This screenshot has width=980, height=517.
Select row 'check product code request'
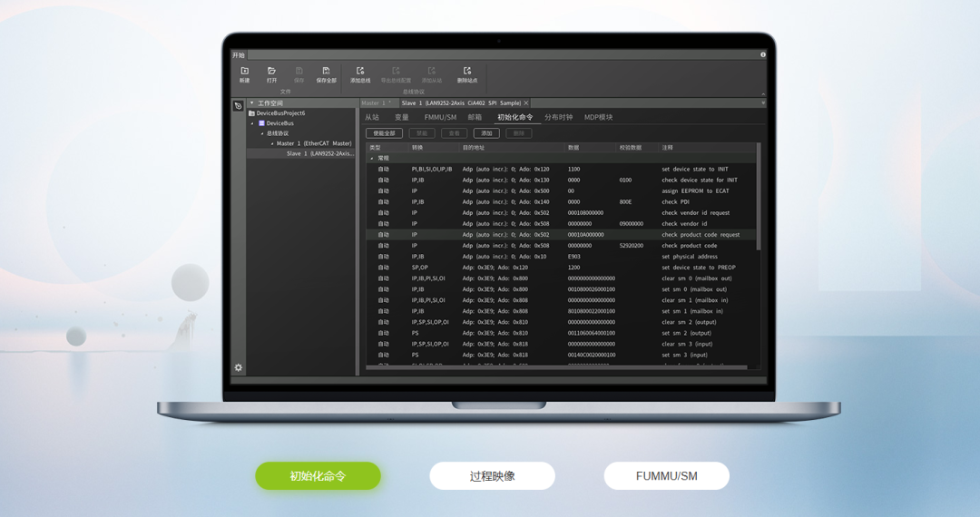point(562,235)
